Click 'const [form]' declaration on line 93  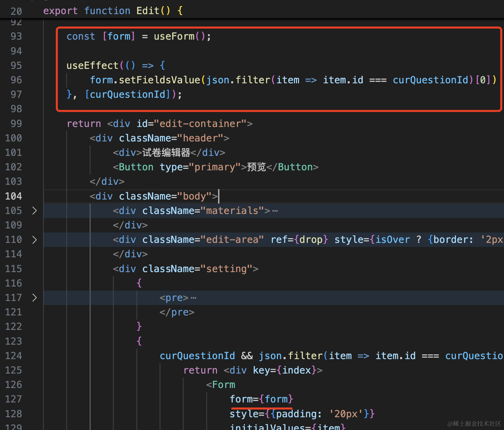coord(101,36)
